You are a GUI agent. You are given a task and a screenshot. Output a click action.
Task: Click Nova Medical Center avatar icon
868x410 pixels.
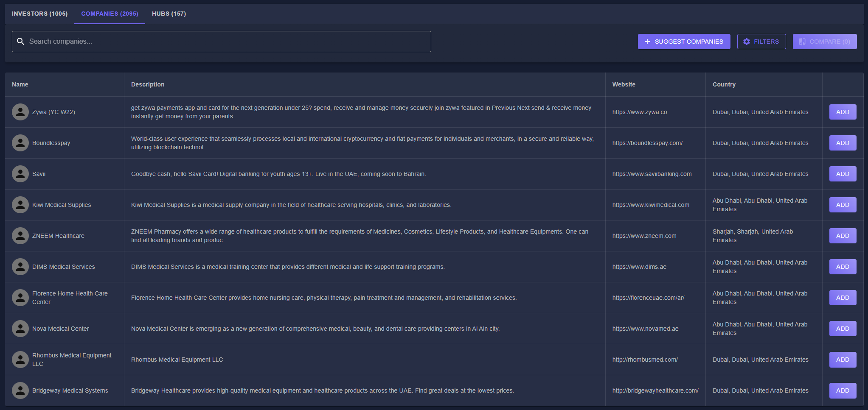click(x=20, y=329)
